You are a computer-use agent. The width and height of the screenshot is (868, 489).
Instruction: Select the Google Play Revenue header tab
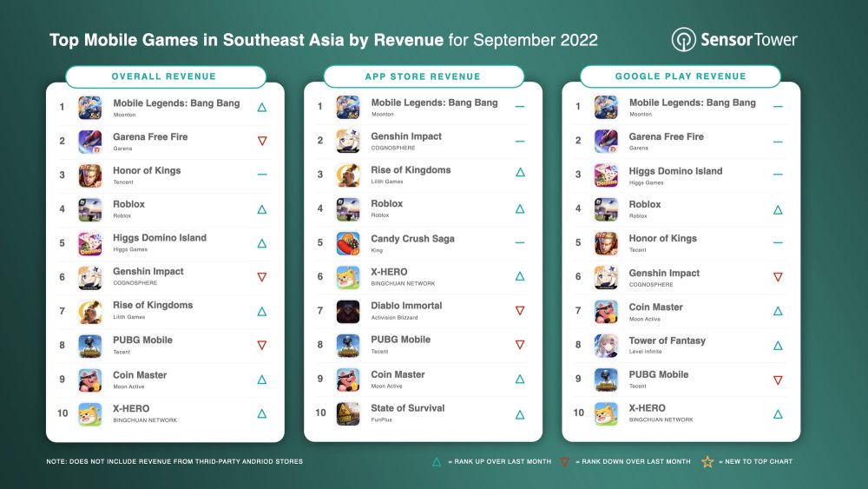tap(681, 76)
